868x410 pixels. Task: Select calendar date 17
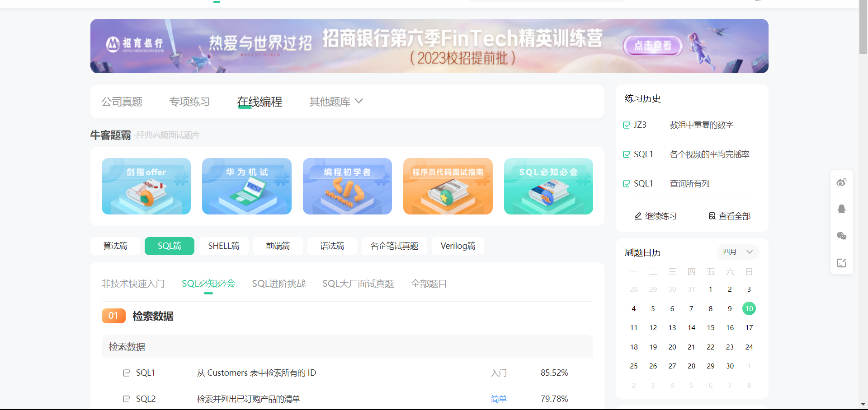click(749, 328)
